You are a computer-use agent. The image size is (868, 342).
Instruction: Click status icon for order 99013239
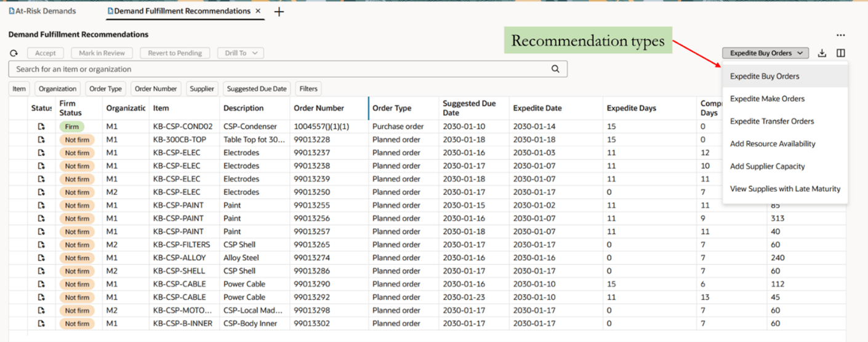pos(41,179)
